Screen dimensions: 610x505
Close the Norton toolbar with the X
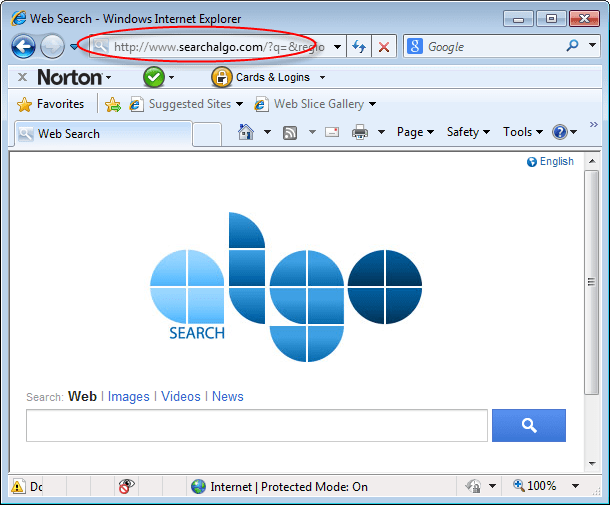tap(23, 77)
